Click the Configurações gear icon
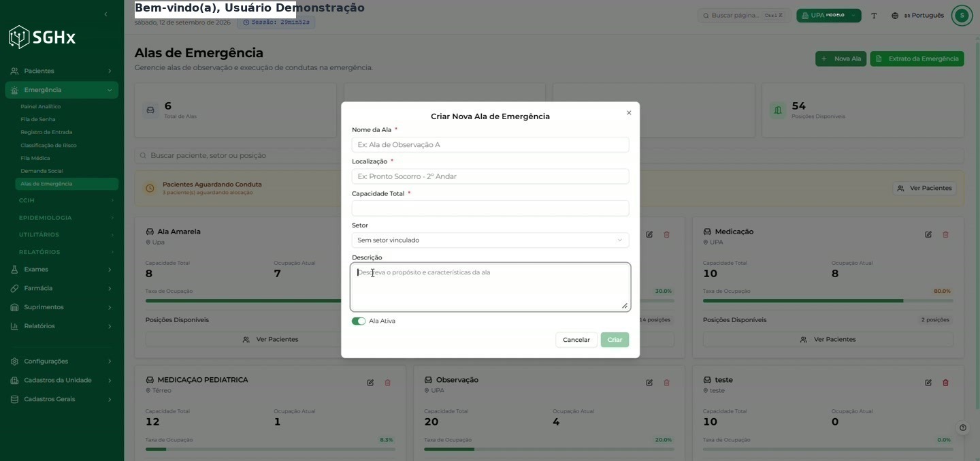The height and width of the screenshot is (461, 980). (14, 362)
